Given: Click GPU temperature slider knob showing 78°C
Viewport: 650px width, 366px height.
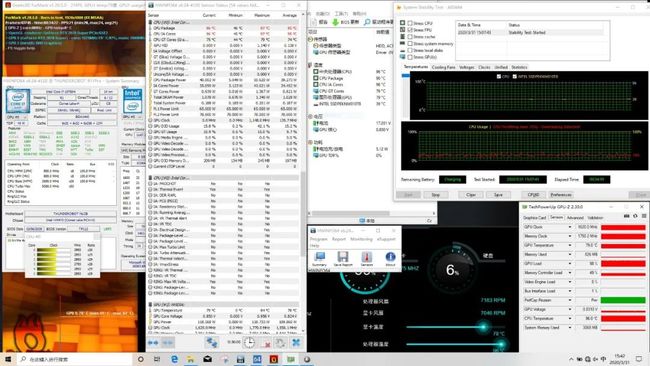Looking at the screenshot, I should pyautogui.click(x=483, y=327).
